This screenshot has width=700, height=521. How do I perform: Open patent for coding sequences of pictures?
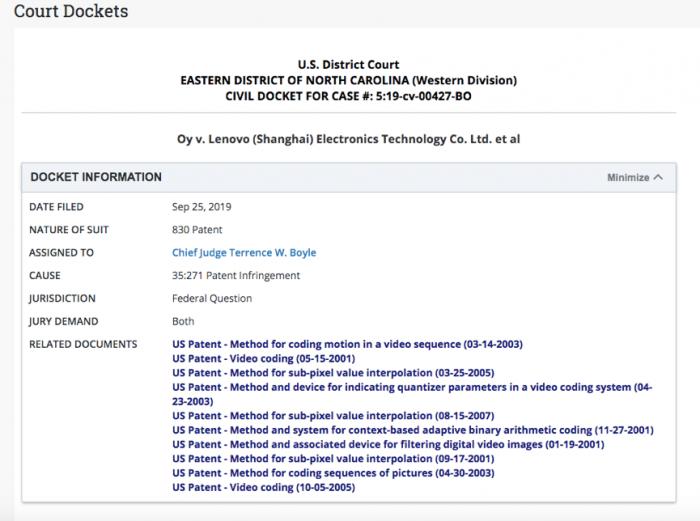coord(336,473)
